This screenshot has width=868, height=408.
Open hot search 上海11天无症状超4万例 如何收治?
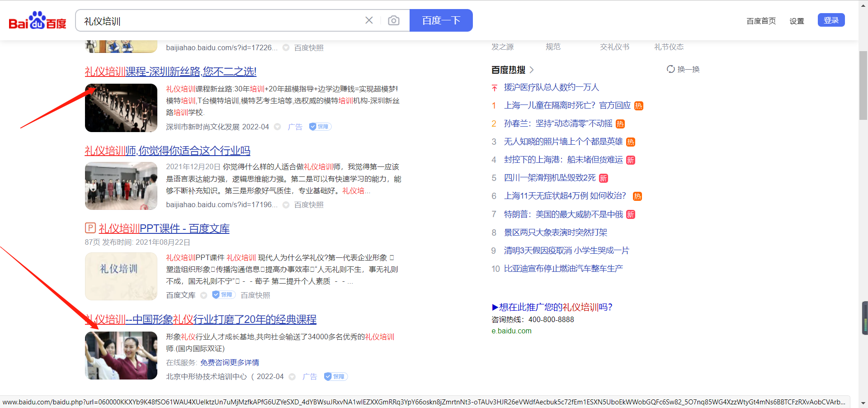(565, 196)
